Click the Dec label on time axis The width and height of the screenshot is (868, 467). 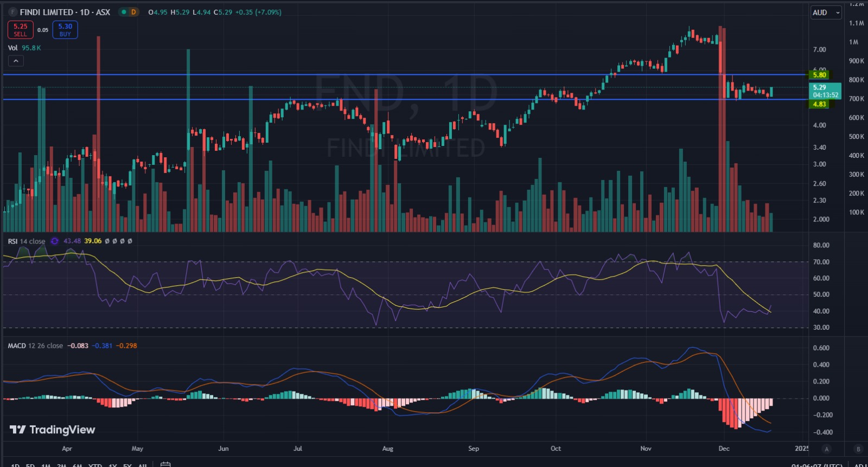(724, 449)
